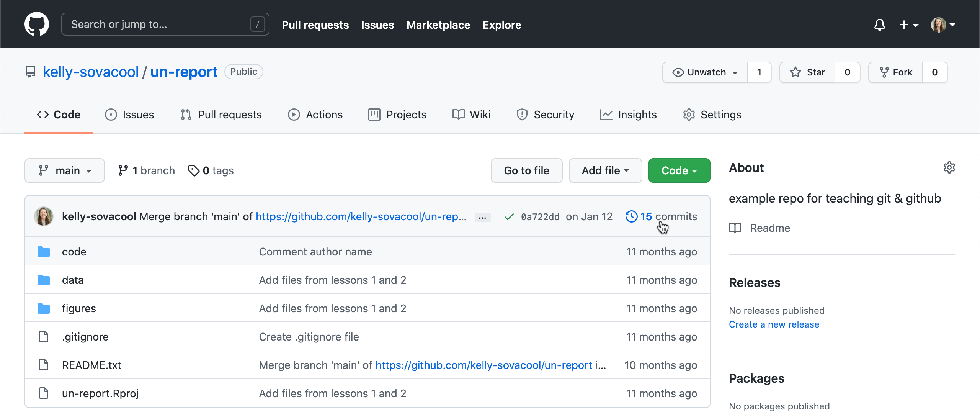This screenshot has height=416, width=980.
Task: Click the README.txt file icon
Action: [x=44, y=365]
